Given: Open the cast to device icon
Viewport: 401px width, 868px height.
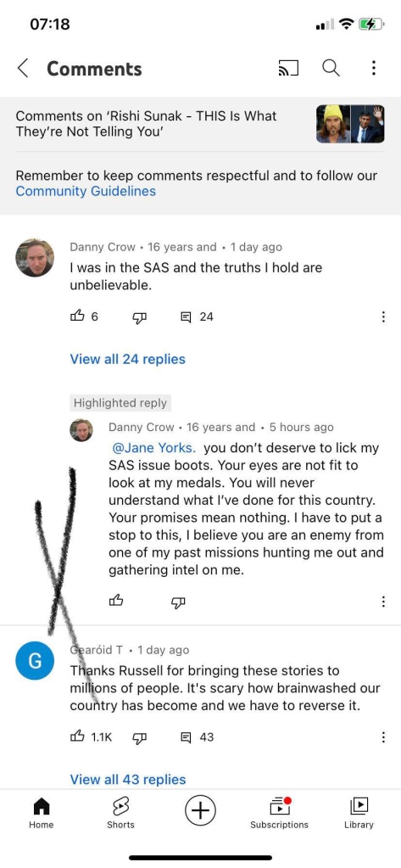Looking at the screenshot, I should point(287,68).
